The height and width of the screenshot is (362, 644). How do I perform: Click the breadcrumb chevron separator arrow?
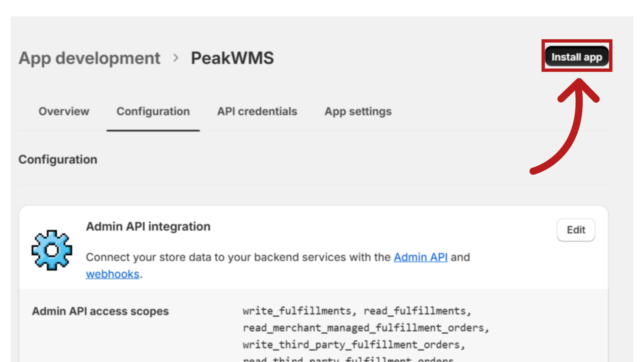coord(176,58)
